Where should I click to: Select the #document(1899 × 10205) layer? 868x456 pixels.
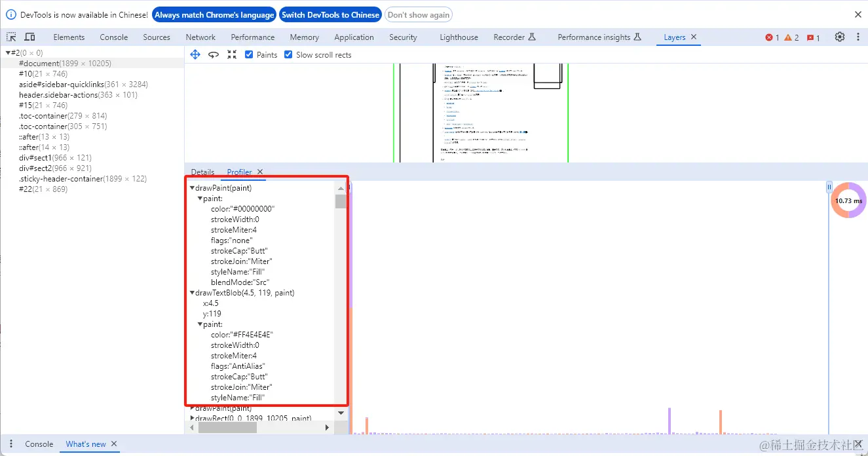click(92, 64)
